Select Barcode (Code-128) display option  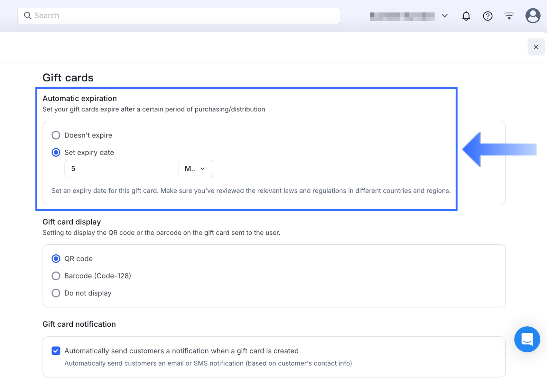pyautogui.click(x=56, y=276)
